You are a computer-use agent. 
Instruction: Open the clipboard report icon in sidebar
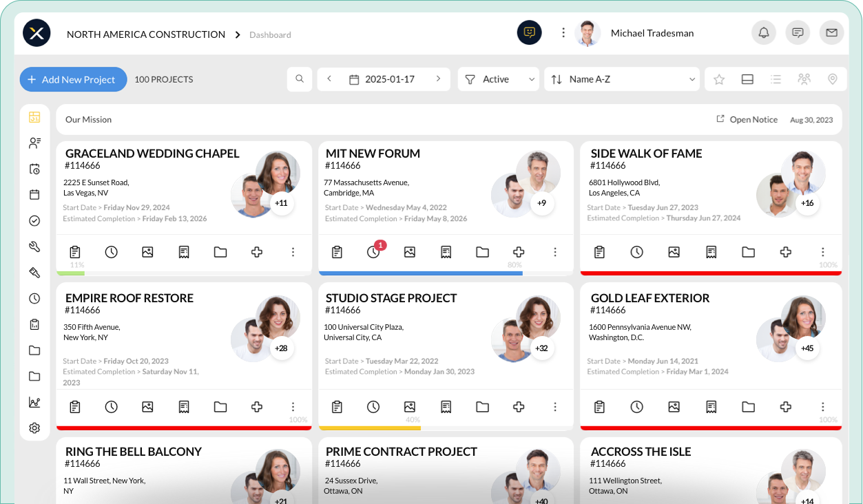point(34,324)
